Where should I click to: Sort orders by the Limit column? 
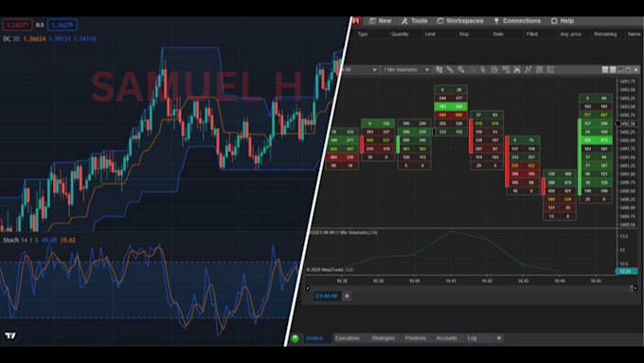click(x=430, y=34)
